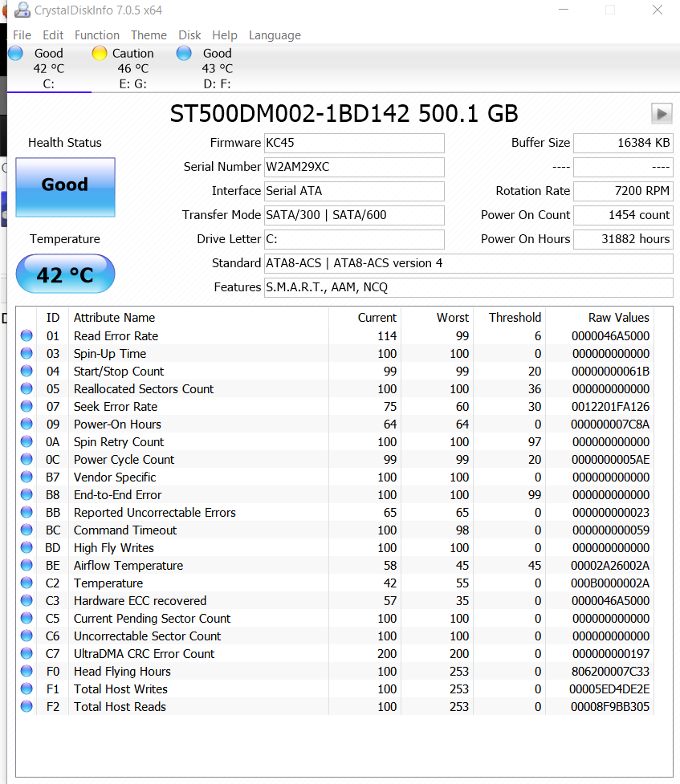The width and height of the screenshot is (680, 784).
Task: Click raw value 000000000197
Action: click(x=611, y=653)
